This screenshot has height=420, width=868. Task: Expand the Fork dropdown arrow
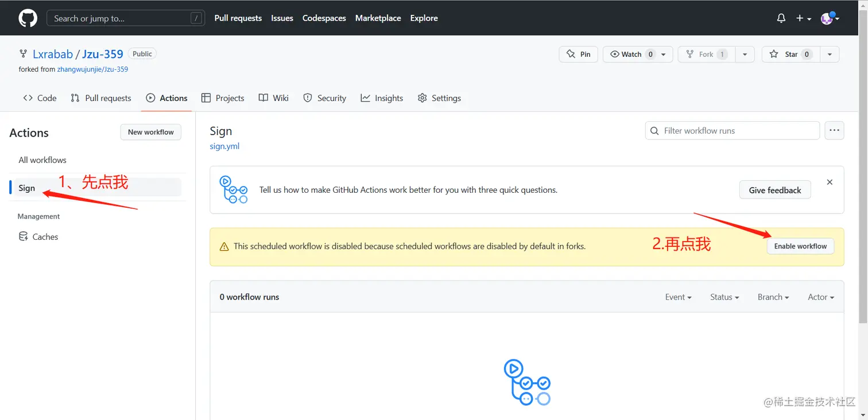point(745,54)
